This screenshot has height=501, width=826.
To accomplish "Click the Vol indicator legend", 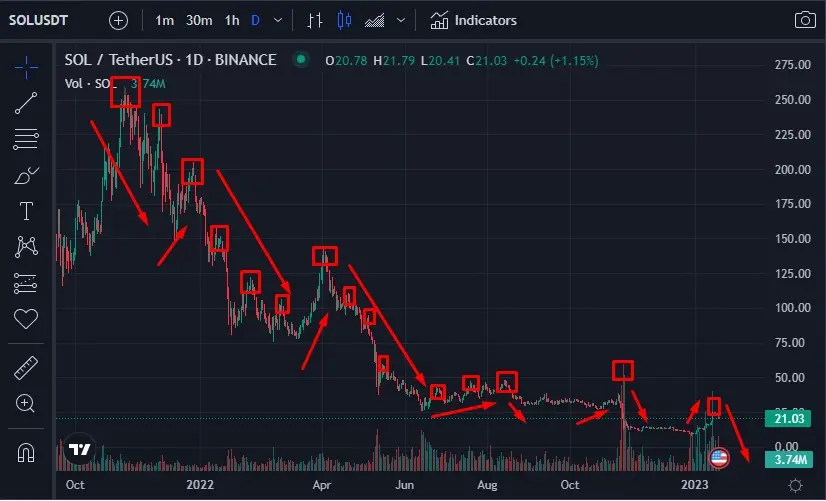I will click(x=115, y=84).
